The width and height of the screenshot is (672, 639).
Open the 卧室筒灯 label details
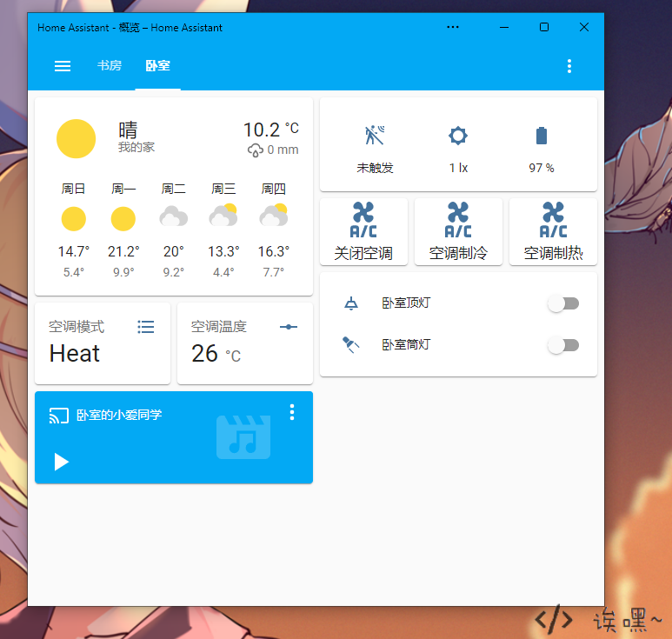pos(406,344)
